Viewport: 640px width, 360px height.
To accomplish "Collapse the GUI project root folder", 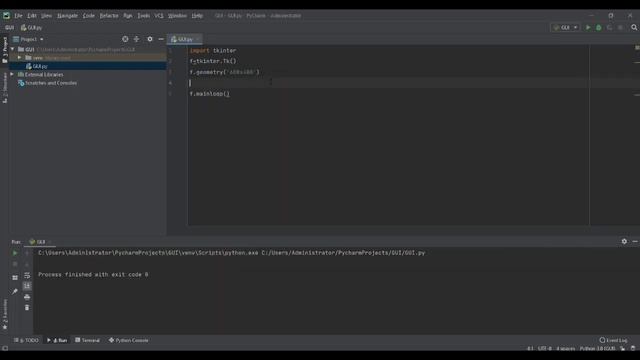I will tap(13, 49).
